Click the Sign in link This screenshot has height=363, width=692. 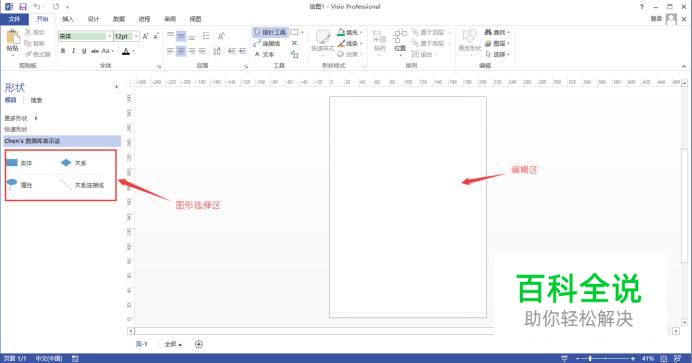tap(656, 19)
